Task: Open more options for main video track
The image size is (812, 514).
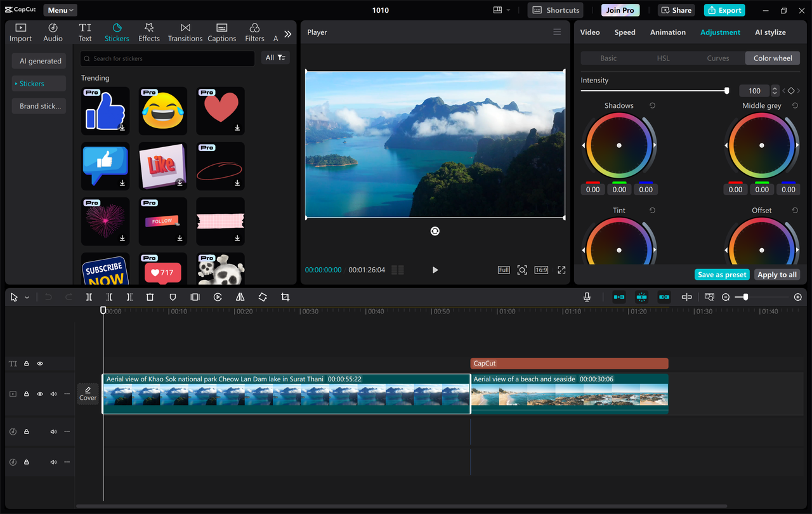Action: pos(67,394)
